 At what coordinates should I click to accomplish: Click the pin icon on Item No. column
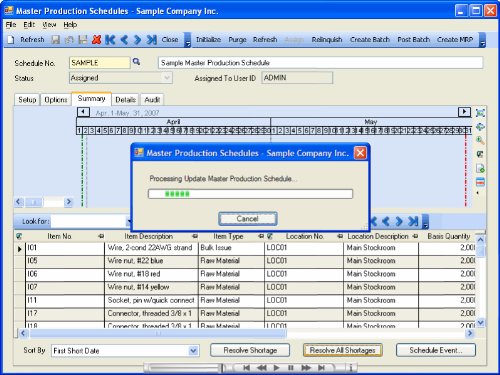coord(101,236)
